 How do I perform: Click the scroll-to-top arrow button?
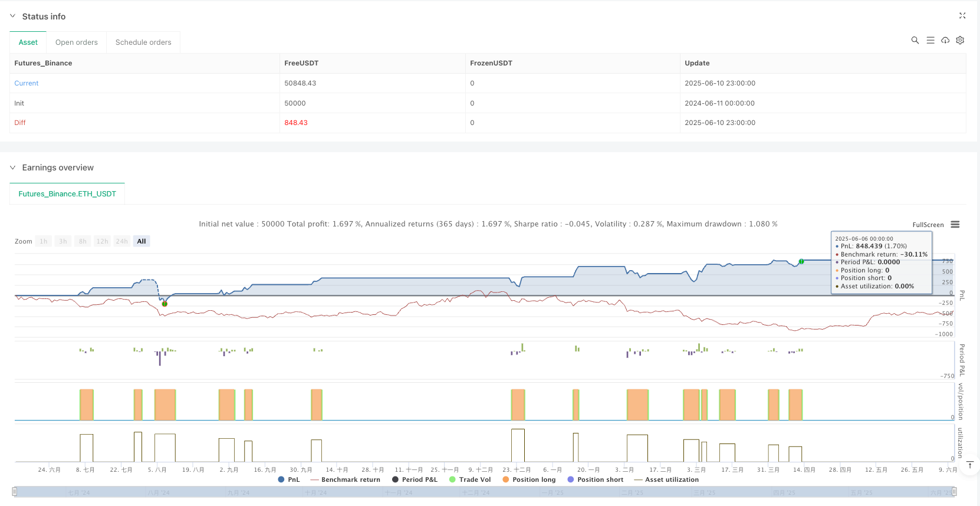point(969,465)
